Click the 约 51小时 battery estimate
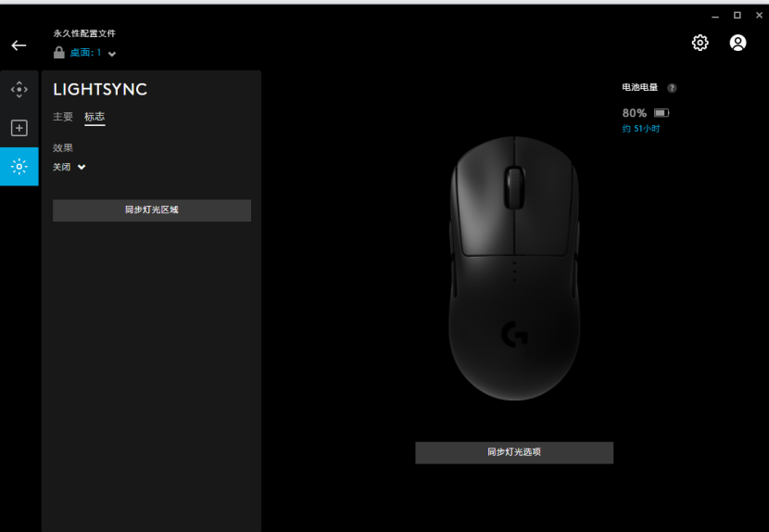The image size is (769, 532). click(x=641, y=129)
